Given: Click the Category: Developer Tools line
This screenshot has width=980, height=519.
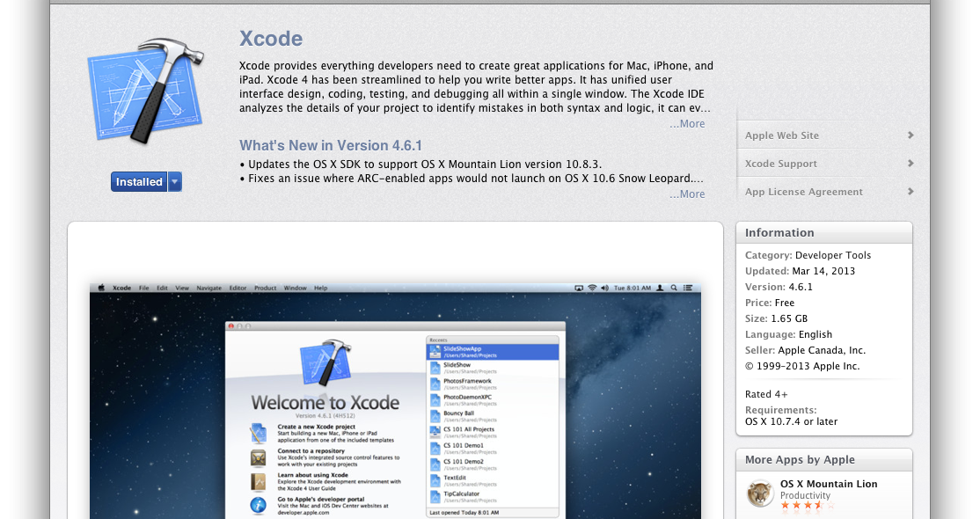Looking at the screenshot, I should pos(808,255).
